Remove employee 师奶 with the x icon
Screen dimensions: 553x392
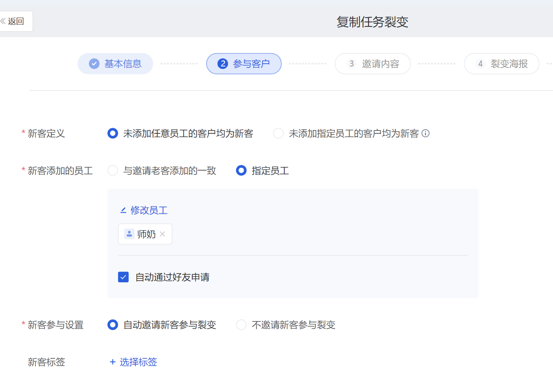[163, 234]
